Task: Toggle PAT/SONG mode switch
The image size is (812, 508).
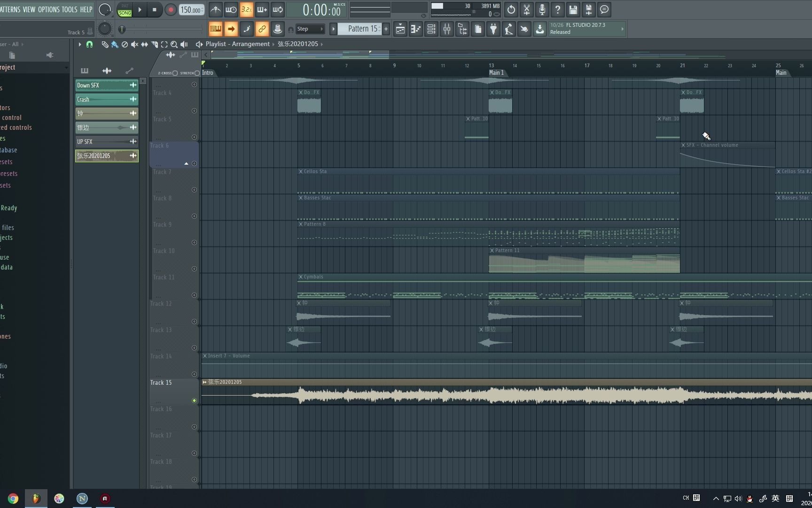Action: [x=125, y=10]
